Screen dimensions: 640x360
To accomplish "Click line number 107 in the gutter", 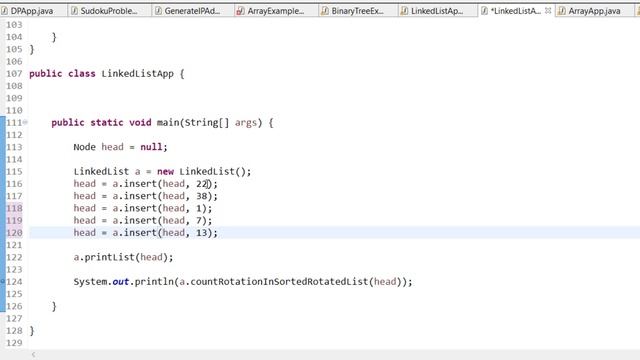I will pos(14,73).
